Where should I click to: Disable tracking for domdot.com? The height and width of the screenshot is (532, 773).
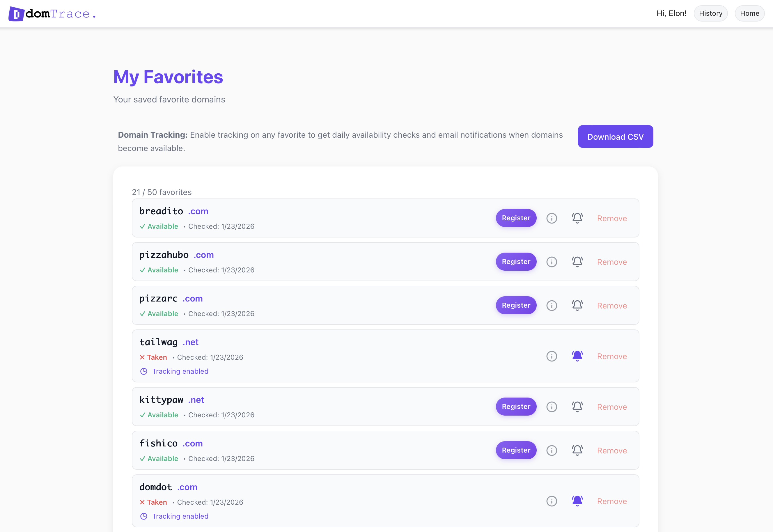pyautogui.click(x=577, y=501)
